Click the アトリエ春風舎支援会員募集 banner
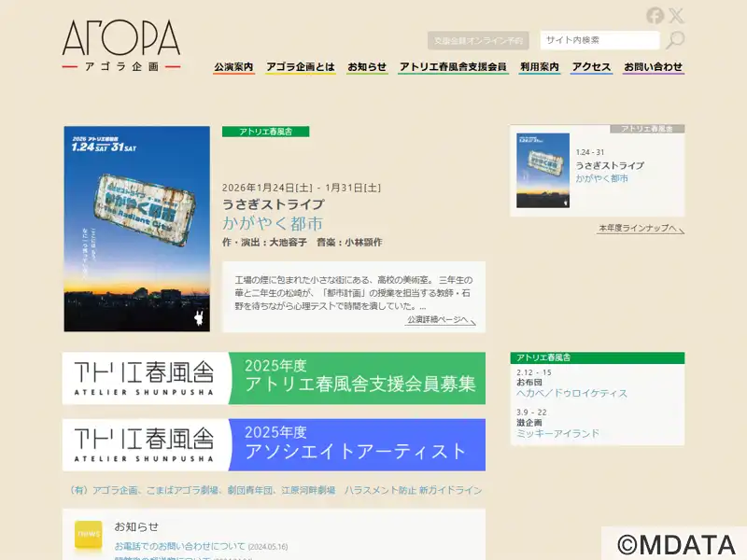Viewport: 747px width, 560px height. click(275, 378)
